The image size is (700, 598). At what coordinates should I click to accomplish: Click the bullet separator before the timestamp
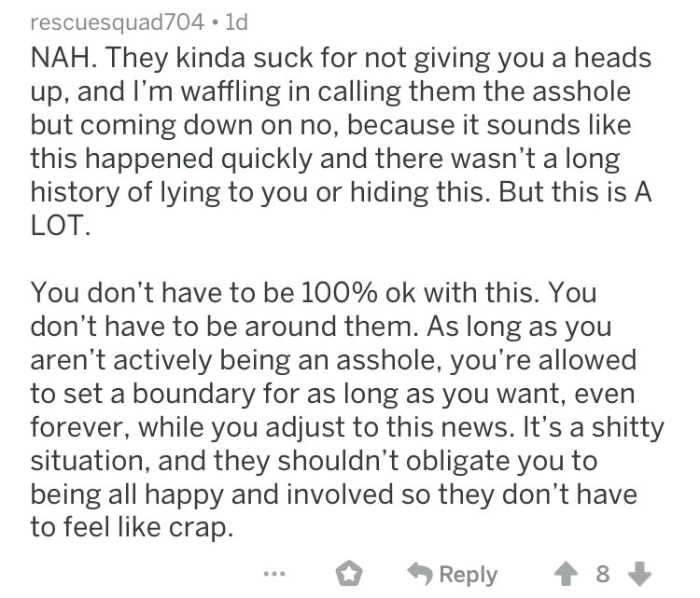pyautogui.click(x=216, y=22)
